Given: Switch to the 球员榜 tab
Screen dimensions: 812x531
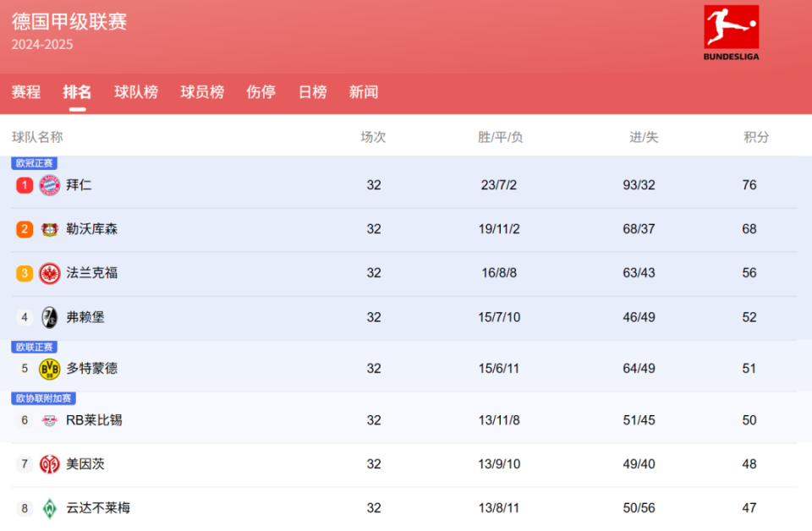Looking at the screenshot, I should point(202,92).
